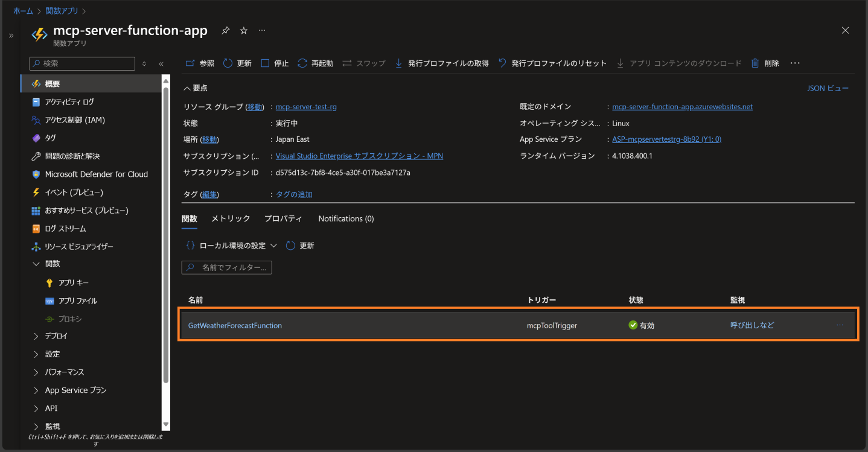
Task: Switch to the 関数 tab
Action: 190,218
